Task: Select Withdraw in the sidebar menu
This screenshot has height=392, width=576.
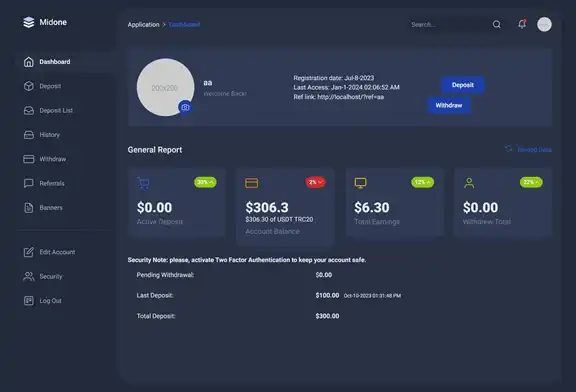Action: pyautogui.click(x=53, y=159)
